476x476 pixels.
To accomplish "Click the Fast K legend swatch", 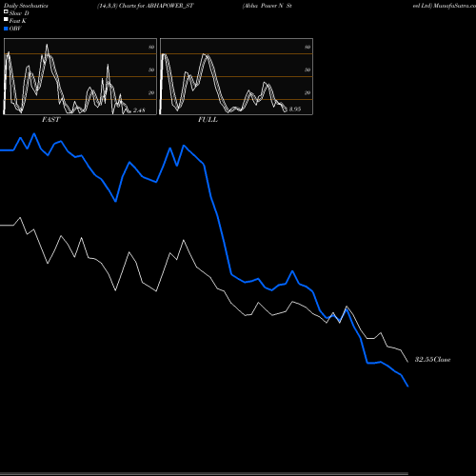I will tap(6, 20).
